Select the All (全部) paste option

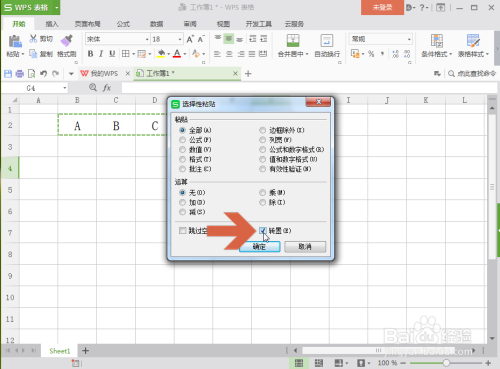pos(182,130)
